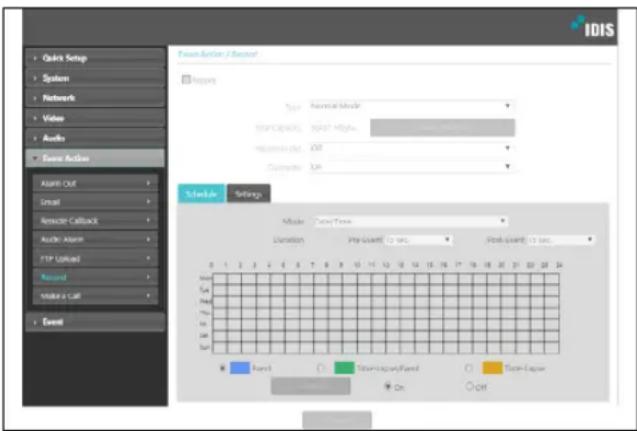Click the gray button beside the SD capacity value
This screenshot has height=431, width=637.
(x=442, y=128)
